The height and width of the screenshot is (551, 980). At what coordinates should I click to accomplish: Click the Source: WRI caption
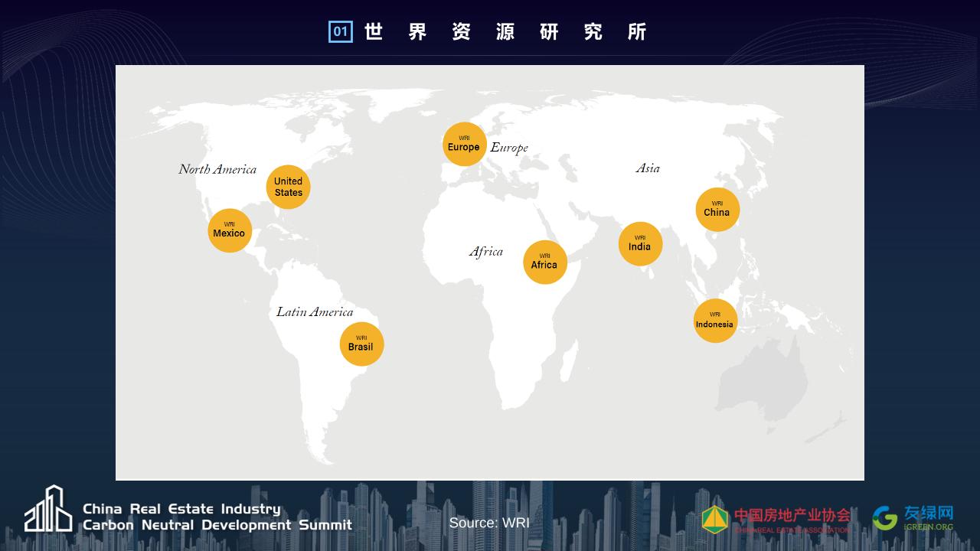point(489,523)
